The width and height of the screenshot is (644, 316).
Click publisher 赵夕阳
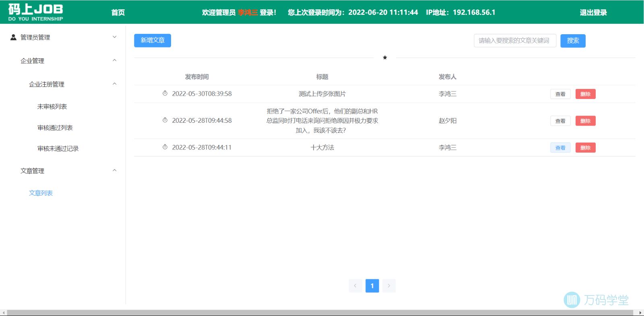tap(448, 121)
